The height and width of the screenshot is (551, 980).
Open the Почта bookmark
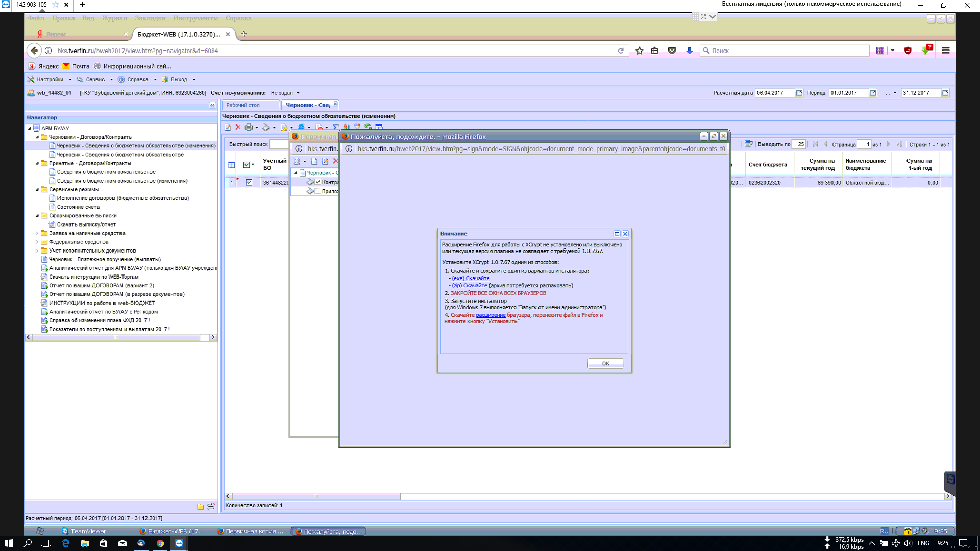pyautogui.click(x=76, y=66)
